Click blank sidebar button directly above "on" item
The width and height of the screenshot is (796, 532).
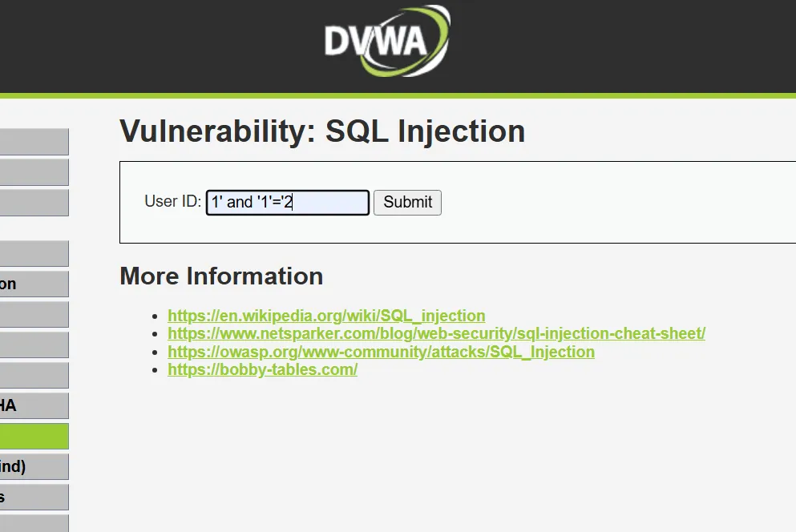tap(34, 253)
